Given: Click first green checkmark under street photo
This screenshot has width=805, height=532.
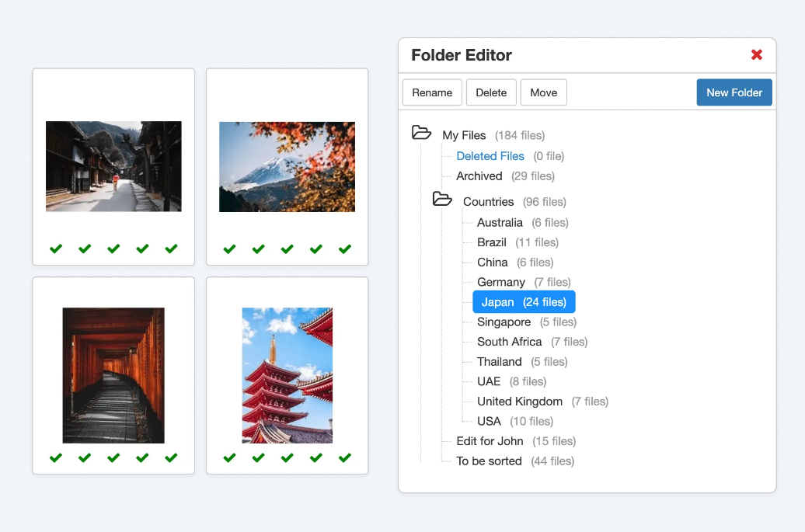Looking at the screenshot, I should [56, 249].
